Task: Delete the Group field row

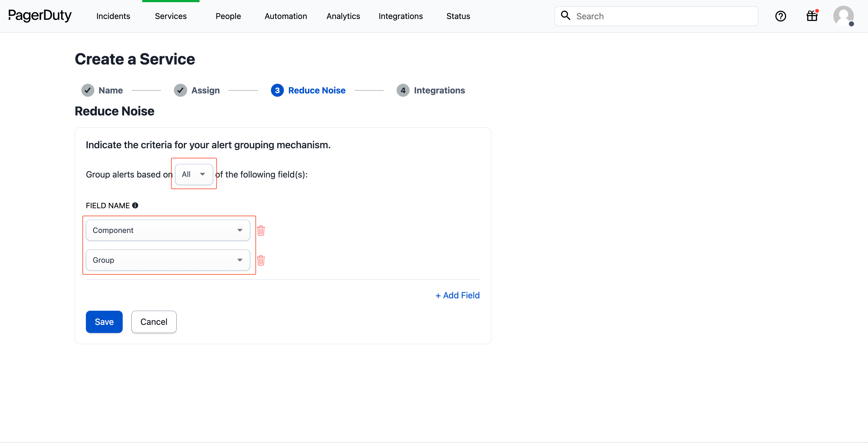Action: pyautogui.click(x=261, y=260)
